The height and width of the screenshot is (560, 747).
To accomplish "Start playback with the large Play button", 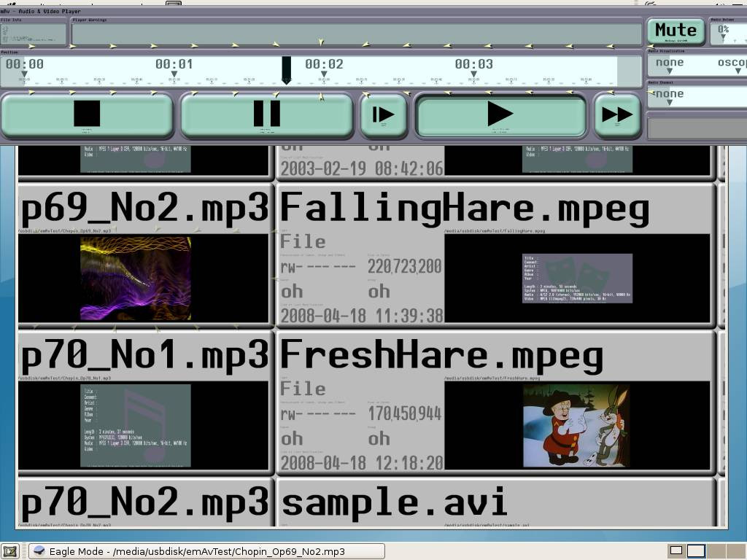I will (500, 114).
